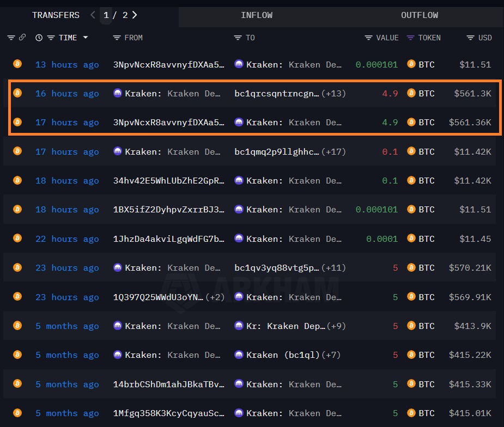This screenshot has height=427, width=504.
Task: Click the Kraken entity icon in the first row
Action: 239,64
